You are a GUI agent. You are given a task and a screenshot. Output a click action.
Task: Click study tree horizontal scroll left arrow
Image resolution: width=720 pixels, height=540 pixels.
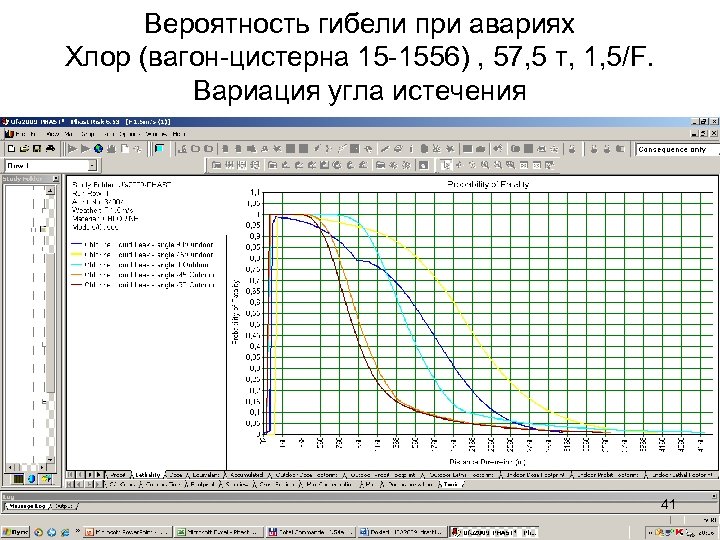11,467
